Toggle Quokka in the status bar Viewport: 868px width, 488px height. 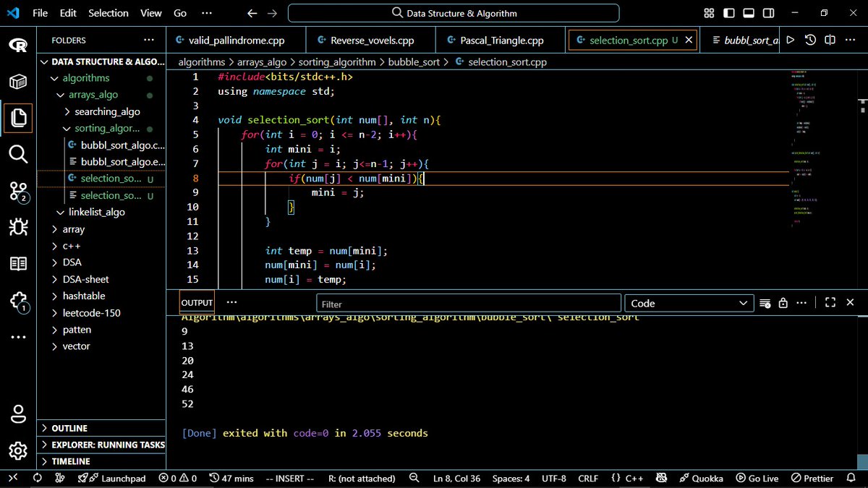pyautogui.click(x=702, y=478)
